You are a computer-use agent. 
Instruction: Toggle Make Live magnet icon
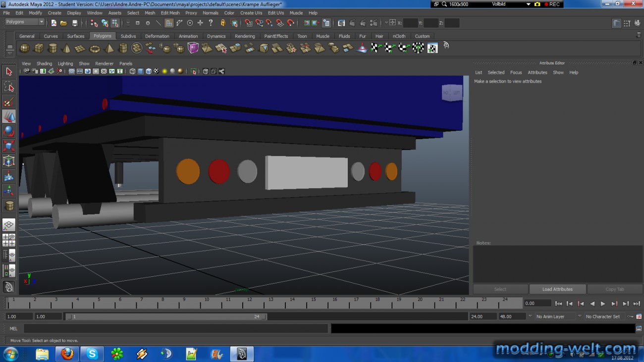coord(291,23)
